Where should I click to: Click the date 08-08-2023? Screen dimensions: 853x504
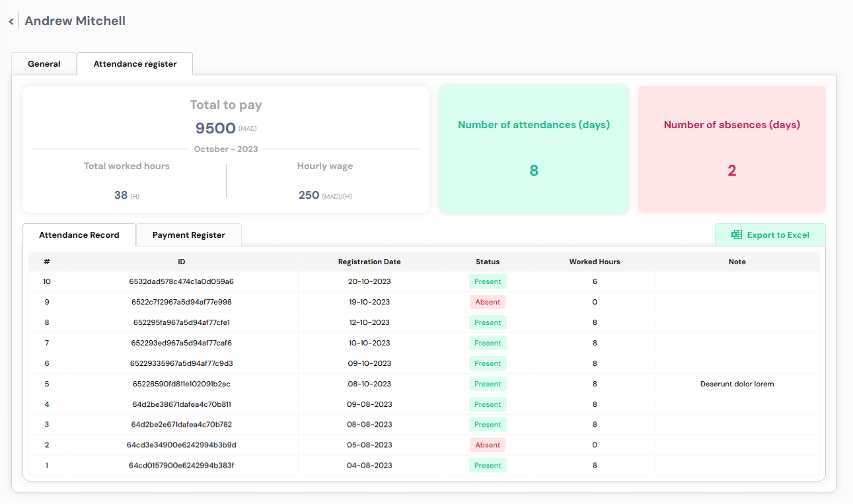click(x=369, y=425)
